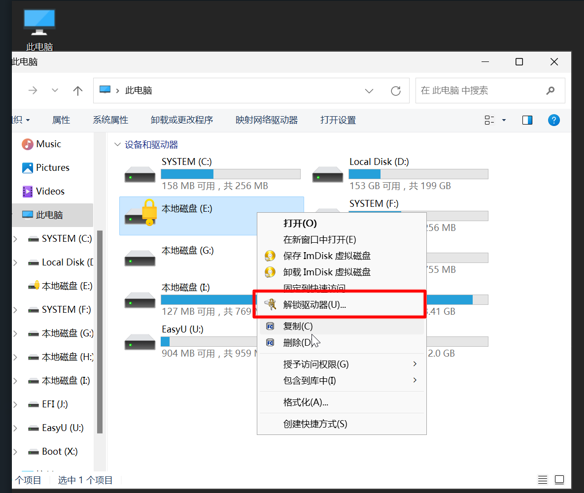Select the Local Disk (G:) drive icon
The width and height of the screenshot is (584, 493).
click(140, 258)
